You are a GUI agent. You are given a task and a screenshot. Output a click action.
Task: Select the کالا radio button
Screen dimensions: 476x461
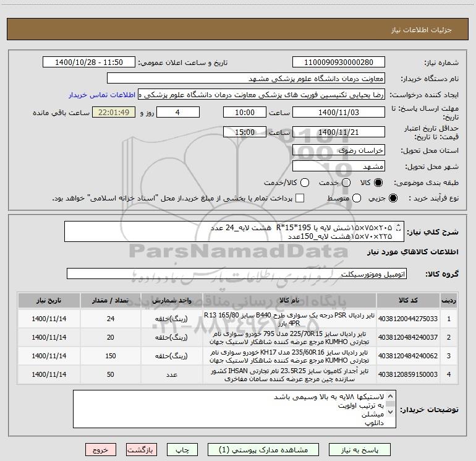coord(378,183)
